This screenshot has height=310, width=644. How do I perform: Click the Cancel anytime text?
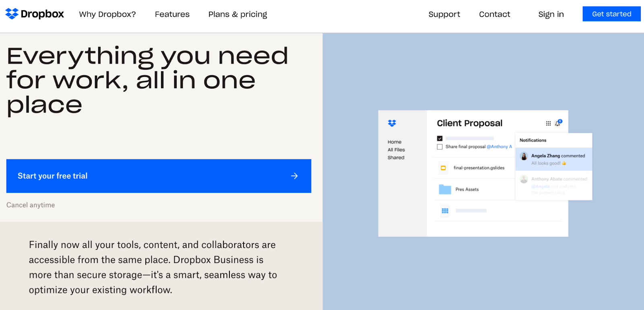tap(31, 205)
